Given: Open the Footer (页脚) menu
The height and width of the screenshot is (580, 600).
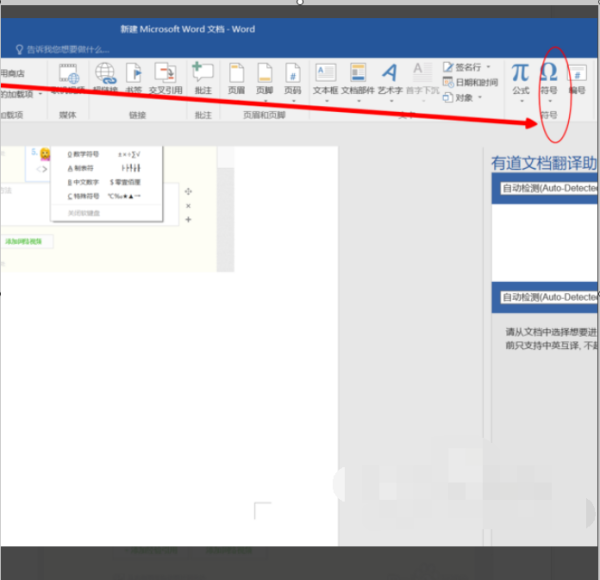Looking at the screenshot, I should [264, 80].
